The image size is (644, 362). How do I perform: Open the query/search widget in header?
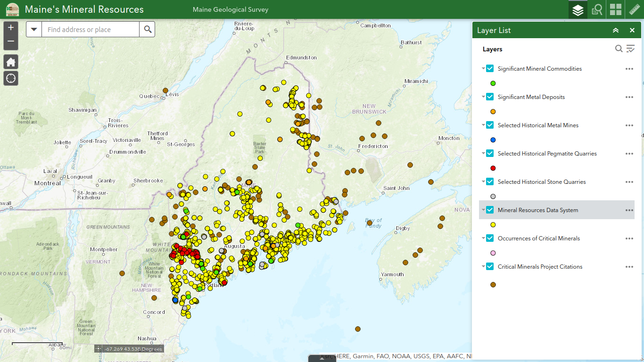point(597,9)
